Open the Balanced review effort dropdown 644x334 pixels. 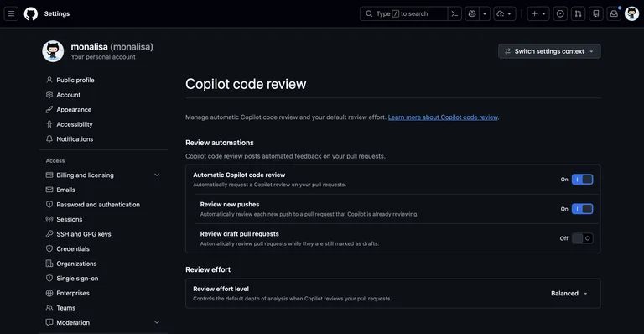(x=569, y=294)
